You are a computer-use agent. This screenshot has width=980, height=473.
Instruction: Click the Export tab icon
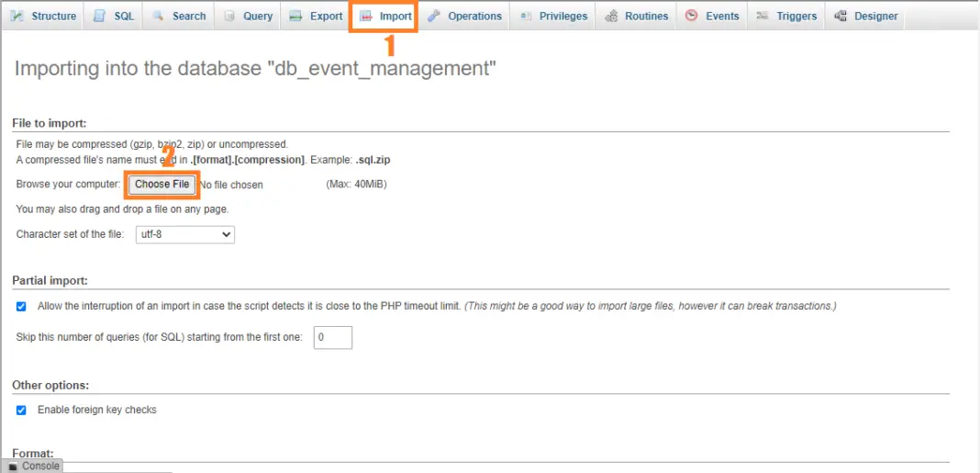pos(295,16)
